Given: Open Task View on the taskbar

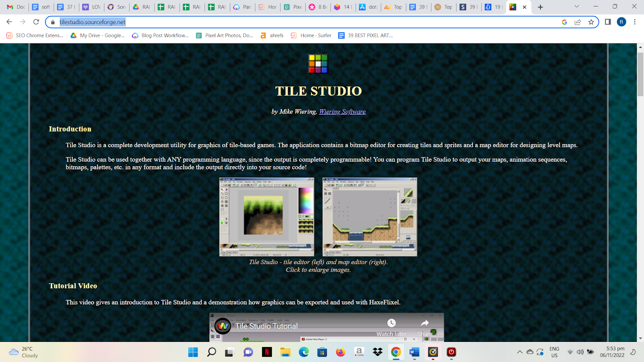Looking at the screenshot, I should tap(229, 352).
